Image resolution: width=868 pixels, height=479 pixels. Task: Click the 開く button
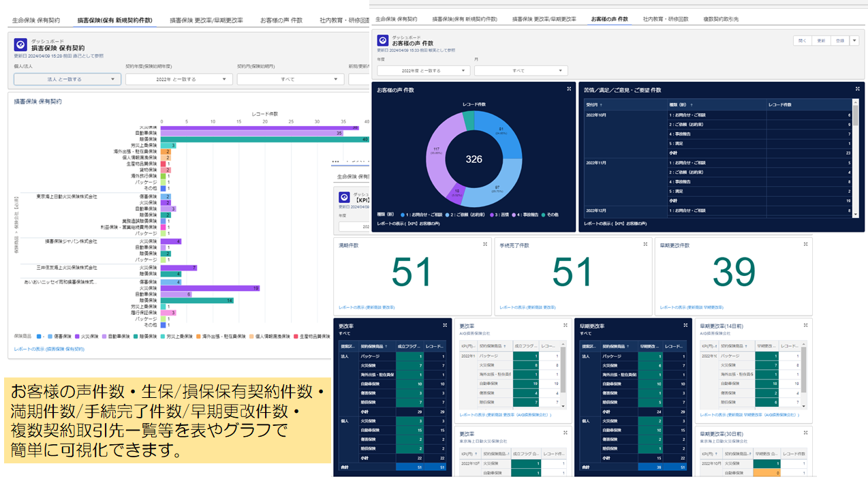pos(802,41)
